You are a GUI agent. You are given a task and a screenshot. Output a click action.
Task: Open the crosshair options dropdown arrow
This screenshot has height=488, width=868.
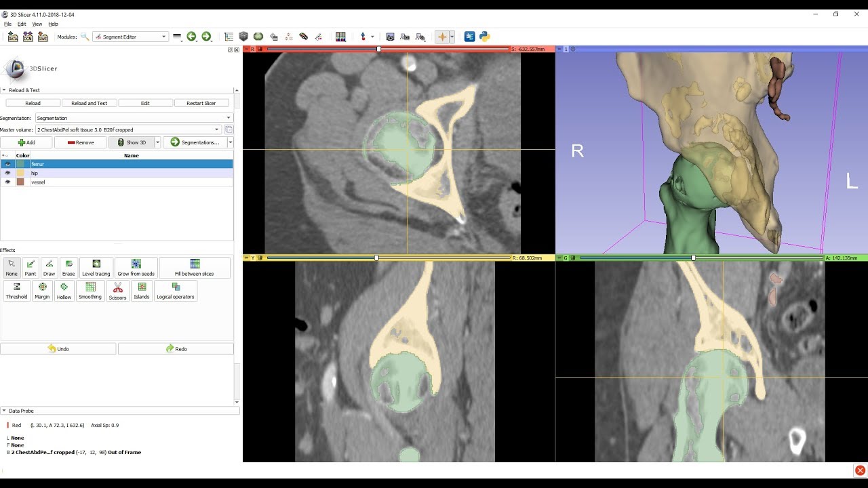pos(452,37)
